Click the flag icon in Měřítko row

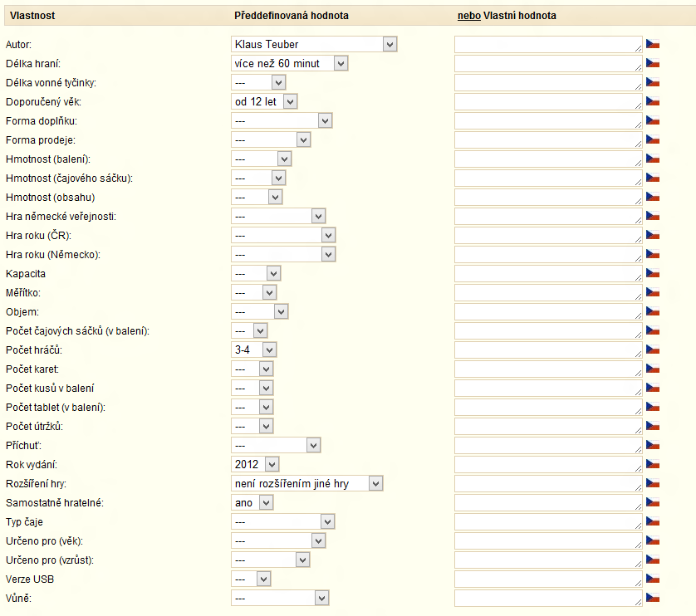[653, 292]
